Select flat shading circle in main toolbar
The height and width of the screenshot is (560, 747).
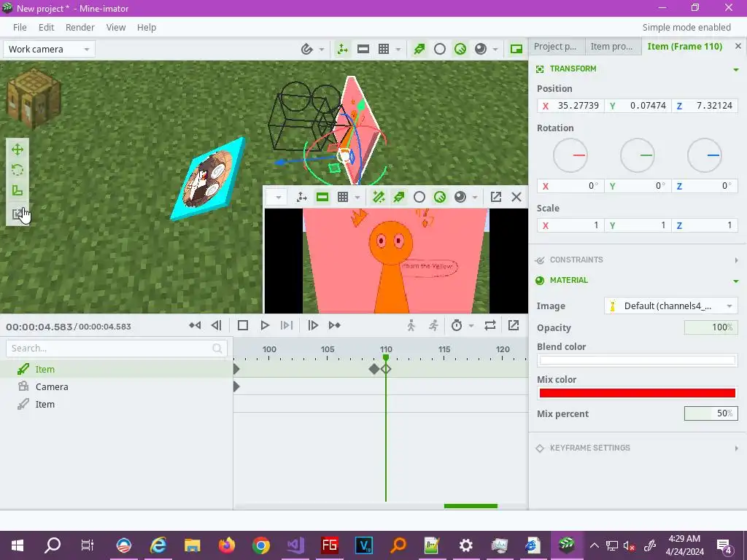click(x=440, y=49)
